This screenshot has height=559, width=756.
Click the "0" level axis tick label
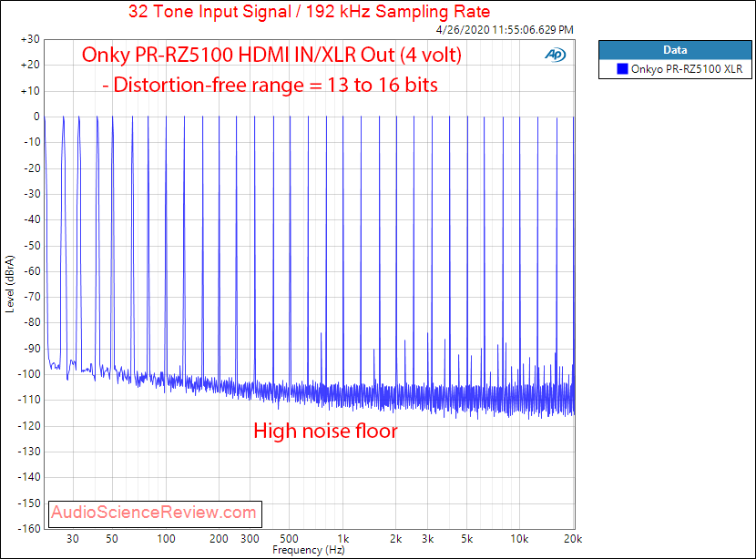point(36,117)
